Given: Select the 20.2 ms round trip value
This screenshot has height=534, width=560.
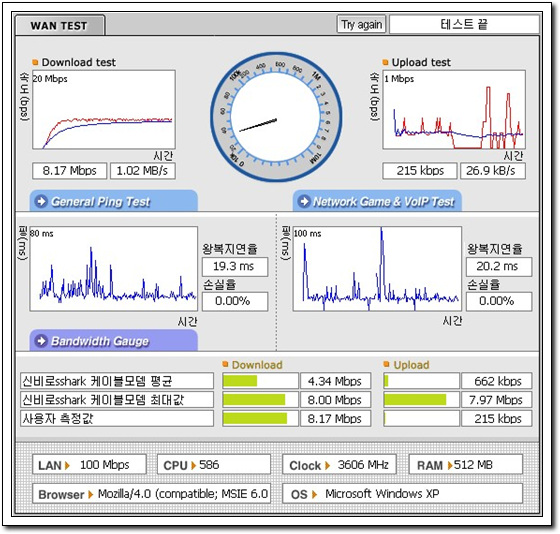Looking at the screenshot, I should point(499,267).
